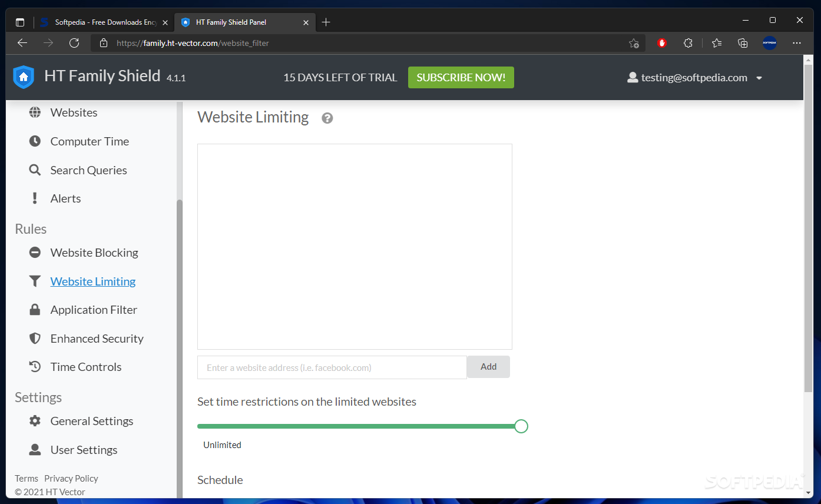Open the Alerts page

(65, 198)
